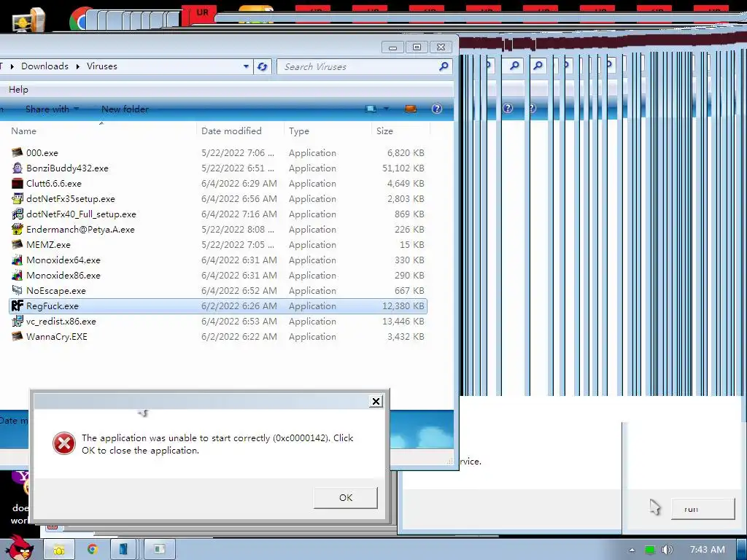This screenshot has width=747, height=560.
Task: Click '6/2/2022 6:22 AM' date cell
Action: click(239, 336)
